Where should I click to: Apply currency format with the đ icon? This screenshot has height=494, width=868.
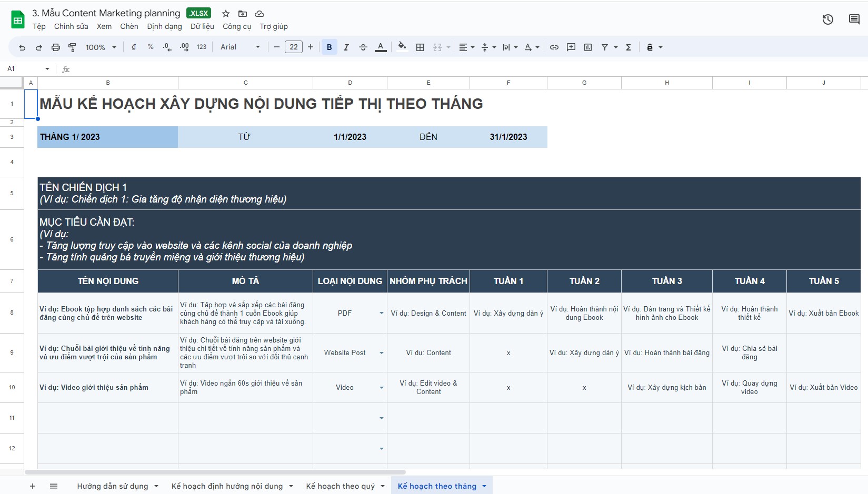134,47
